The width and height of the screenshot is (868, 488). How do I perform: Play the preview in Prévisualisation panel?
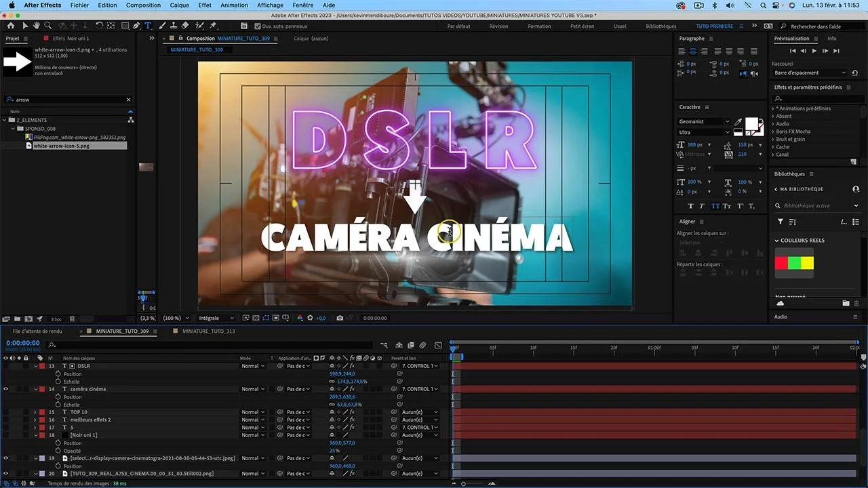tap(814, 51)
